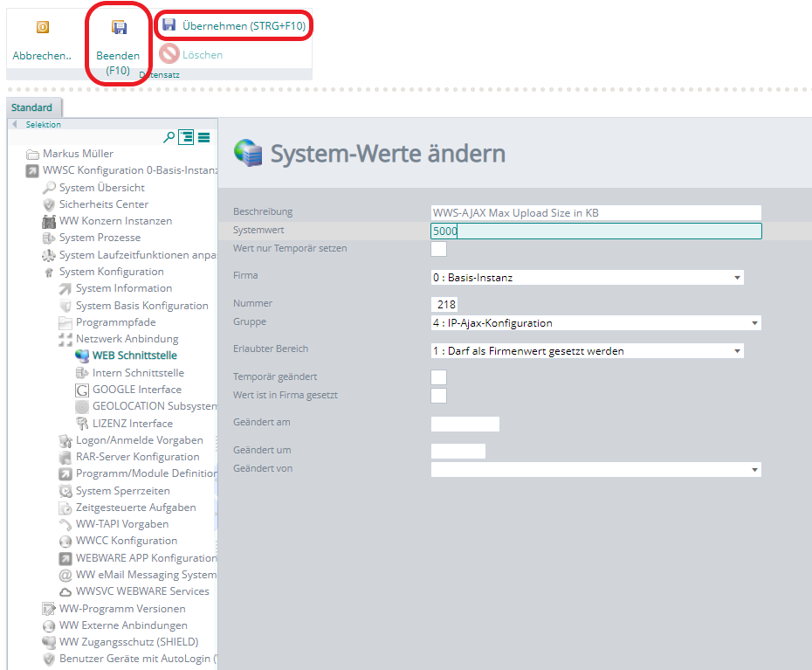Toggle 'Wert nur Temporär setzen' checkbox
812x670 pixels.
point(439,249)
